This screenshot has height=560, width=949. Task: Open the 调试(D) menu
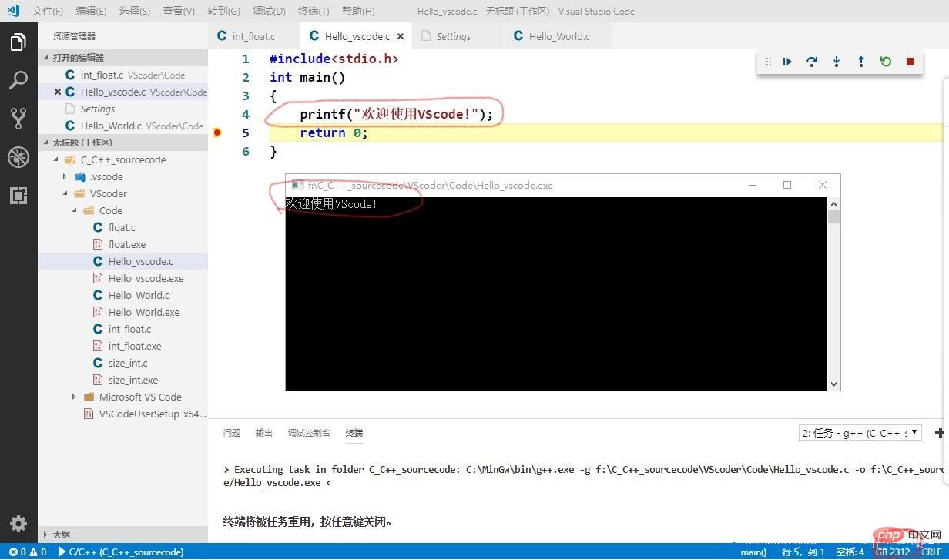[x=269, y=11]
